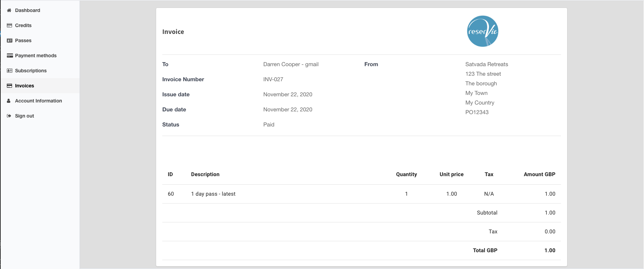The image size is (644, 269).
Task: Open the Passes section
Action: tap(40, 40)
